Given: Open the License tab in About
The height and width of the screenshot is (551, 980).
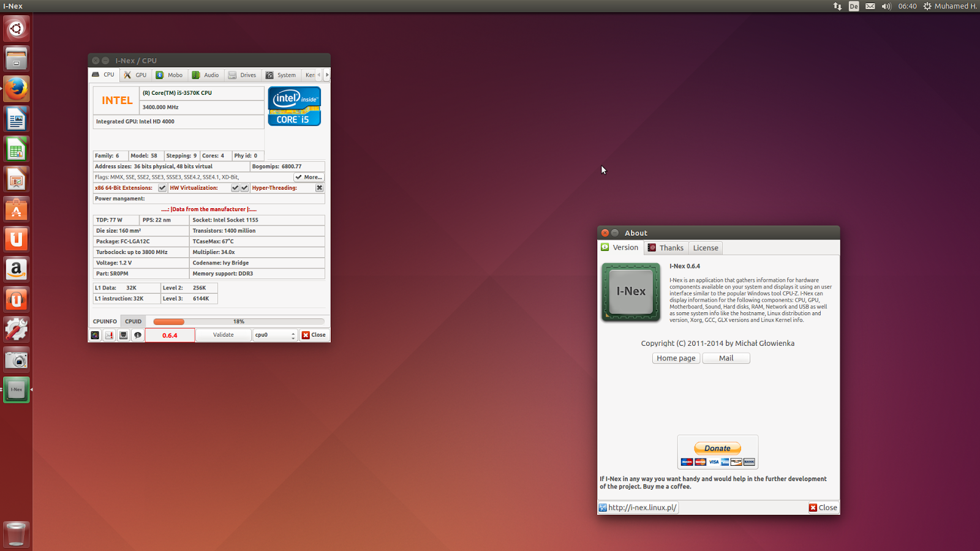Looking at the screenshot, I should [706, 248].
